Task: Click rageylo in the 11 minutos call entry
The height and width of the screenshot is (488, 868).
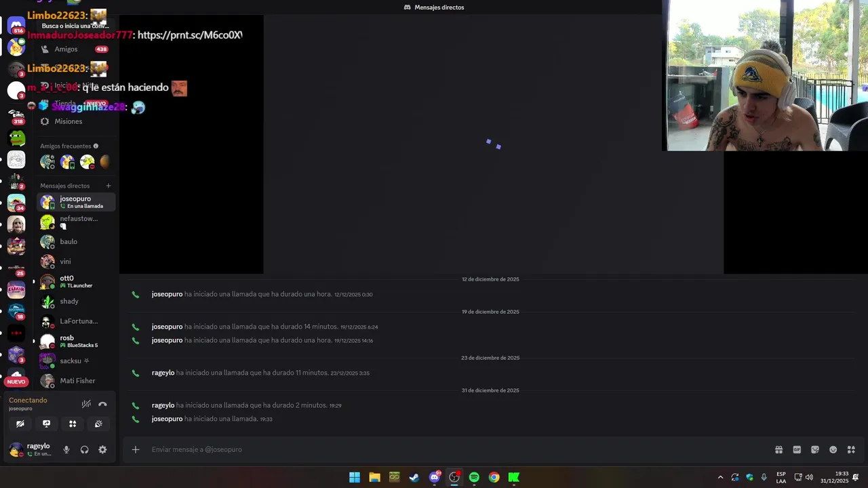Action: coord(163,373)
